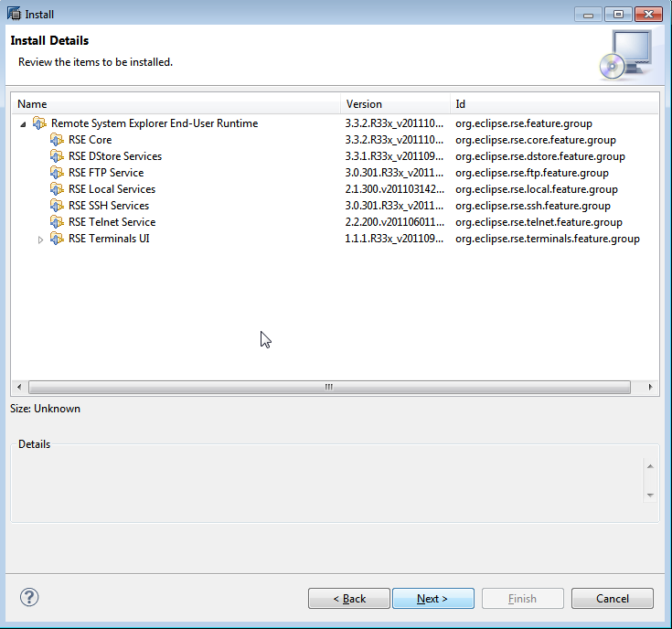672x629 pixels.
Task: Click the RSE Local Services feature icon
Action: point(57,189)
